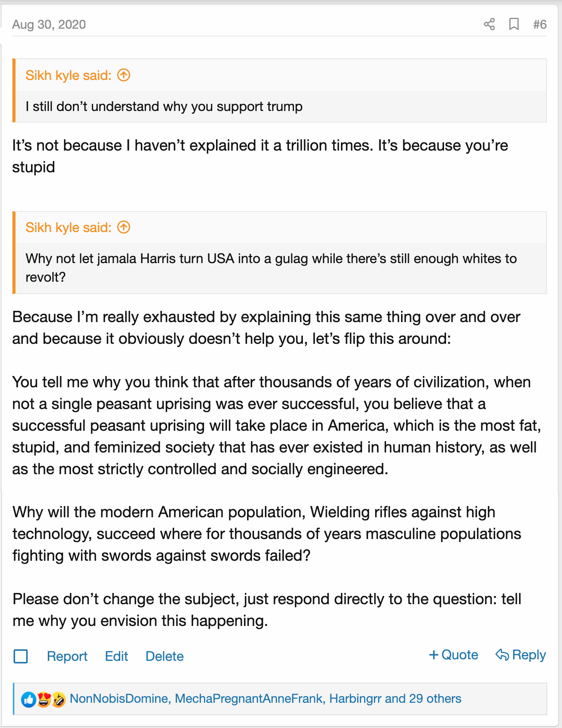
Task: Open Harbingrr's profile from reactions bar
Action: (x=355, y=699)
